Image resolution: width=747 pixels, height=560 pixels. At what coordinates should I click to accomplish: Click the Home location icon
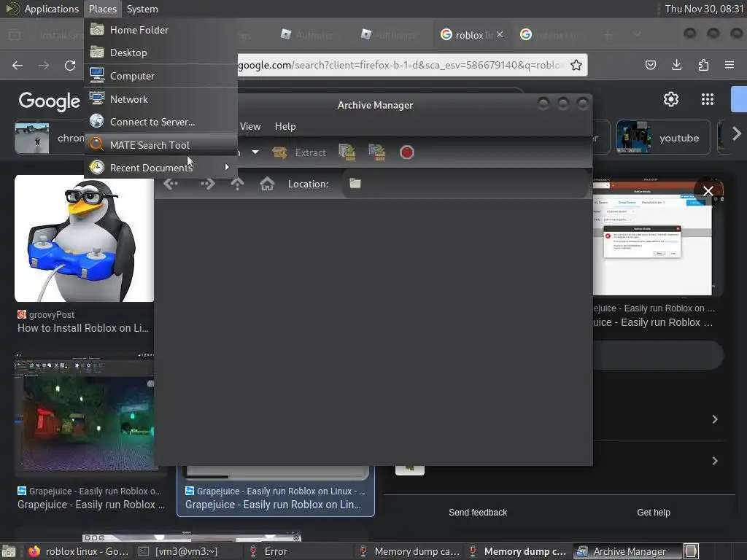tap(267, 184)
